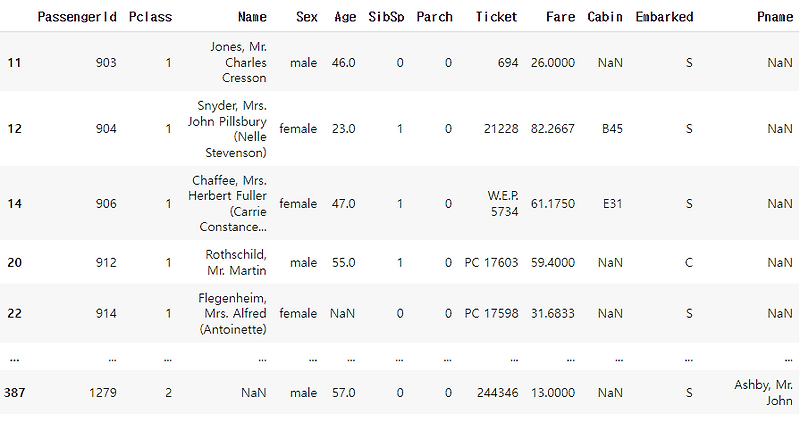Image resolution: width=800 pixels, height=422 pixels.
Task: Click row index 11
Action: click(14, 63)
